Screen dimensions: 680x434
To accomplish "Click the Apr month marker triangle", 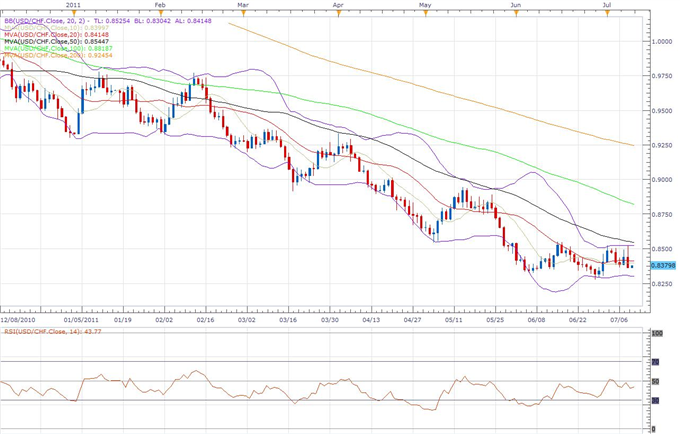I will pos(339,13).
